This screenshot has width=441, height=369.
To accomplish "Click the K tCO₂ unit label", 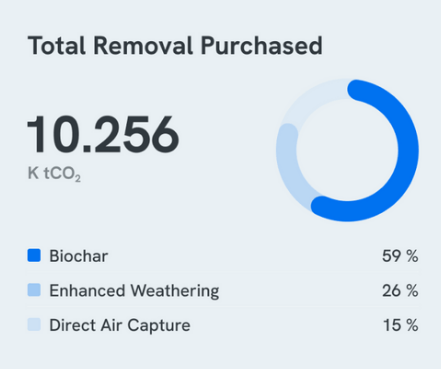I will click(x=54, y=174).
